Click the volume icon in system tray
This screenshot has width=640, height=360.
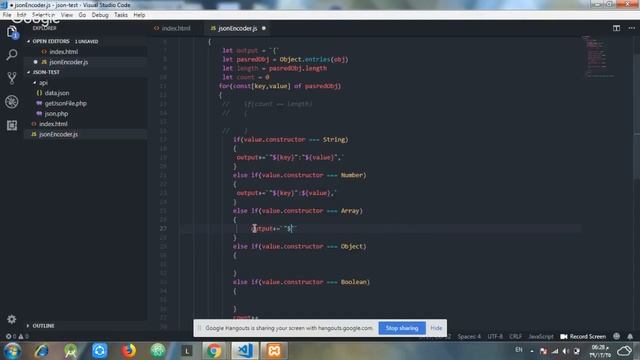pos(566,351)
